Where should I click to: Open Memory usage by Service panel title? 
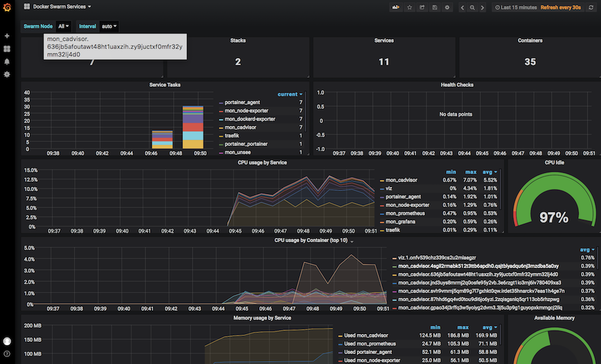(x=262, y=318)
